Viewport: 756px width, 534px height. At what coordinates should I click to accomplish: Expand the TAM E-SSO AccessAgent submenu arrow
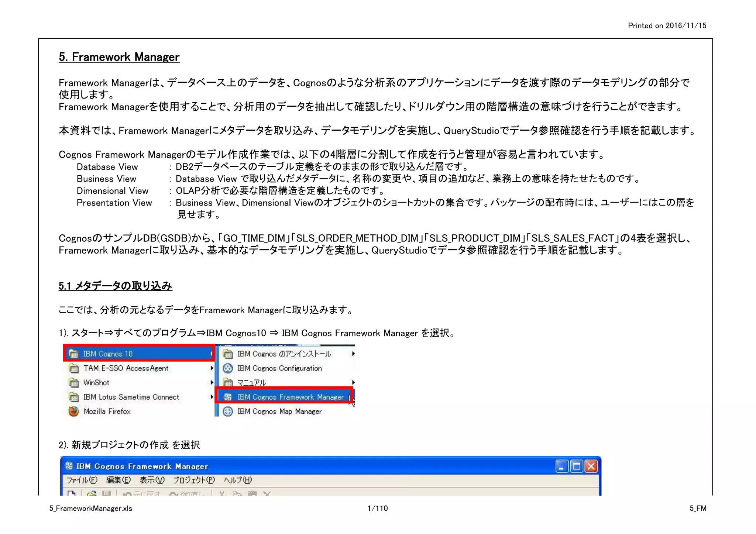point(212,368)
